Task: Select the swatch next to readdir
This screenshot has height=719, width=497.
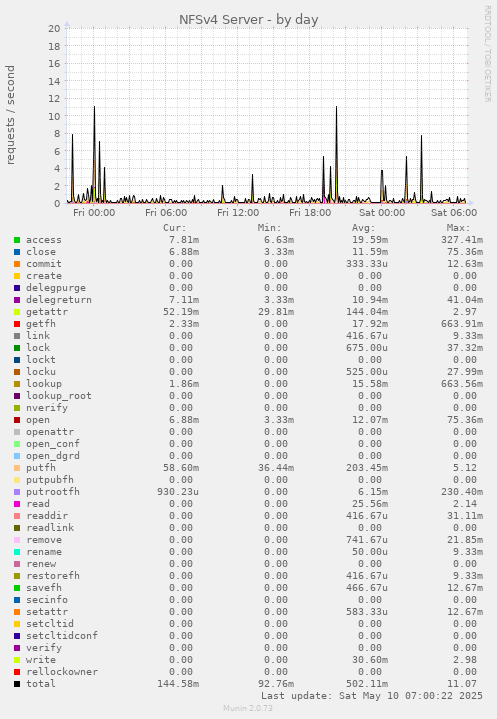Action: point(17,515)
